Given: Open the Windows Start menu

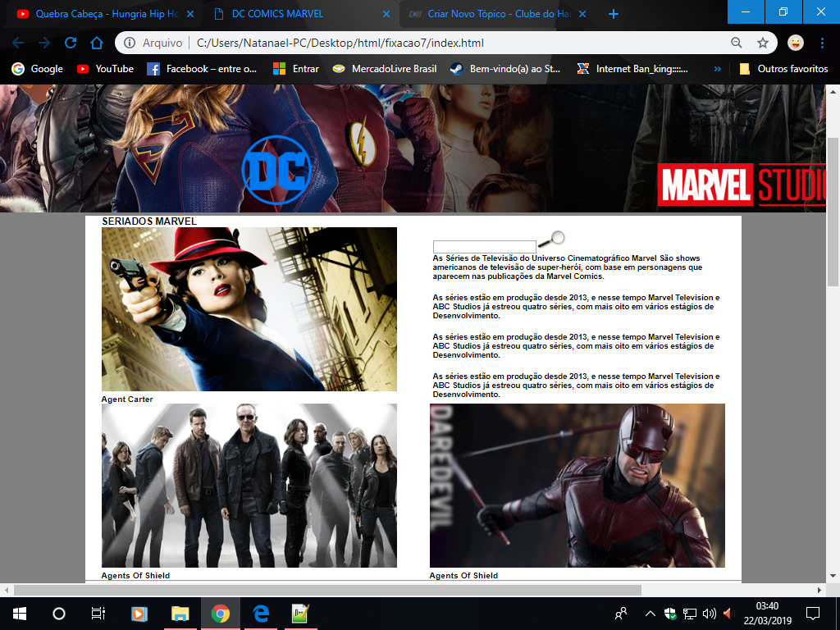Looking at the screenshot, I should click(20, 614).
